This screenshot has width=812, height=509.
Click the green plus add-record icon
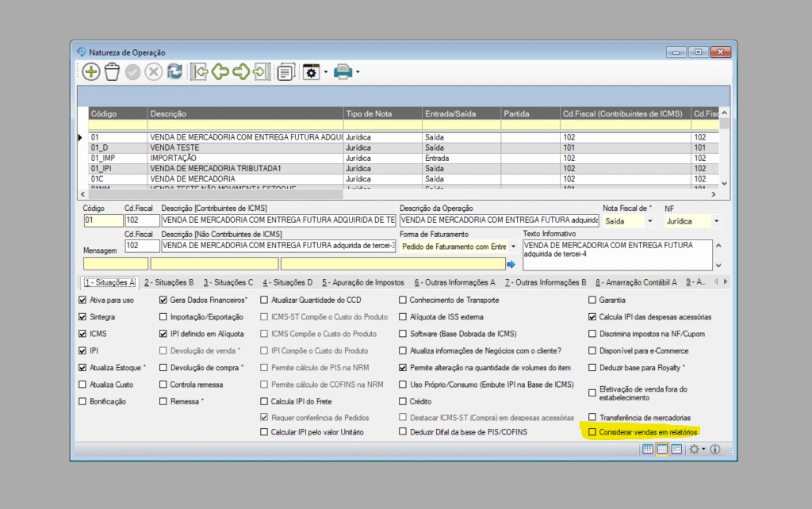point(91,72)
